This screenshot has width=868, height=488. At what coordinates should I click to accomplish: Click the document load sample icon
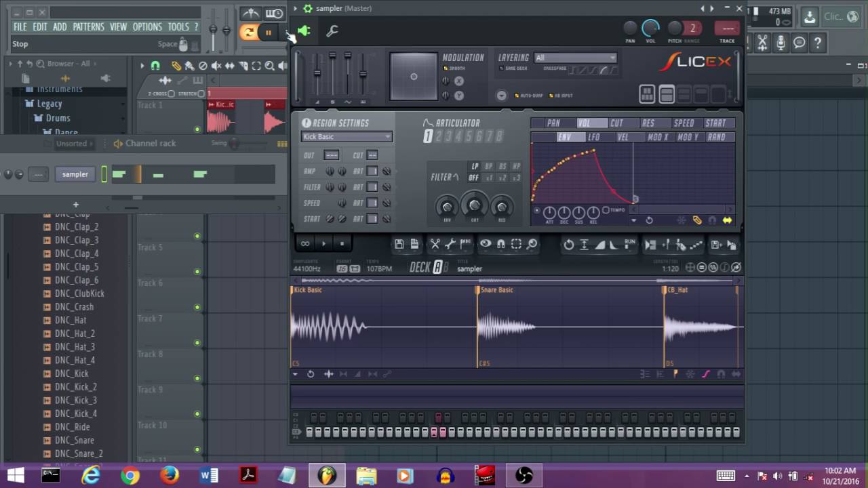coord(414,244)
